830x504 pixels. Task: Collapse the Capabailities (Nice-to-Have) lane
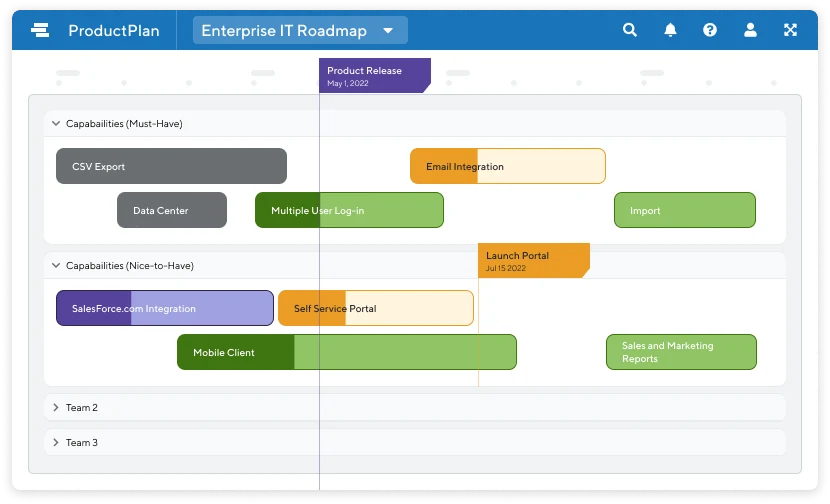(x=56, y=265)
